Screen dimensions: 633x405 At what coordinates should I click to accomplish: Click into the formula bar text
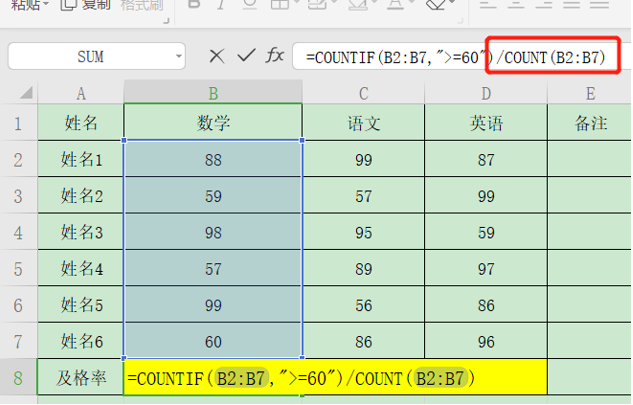[455, 57]
